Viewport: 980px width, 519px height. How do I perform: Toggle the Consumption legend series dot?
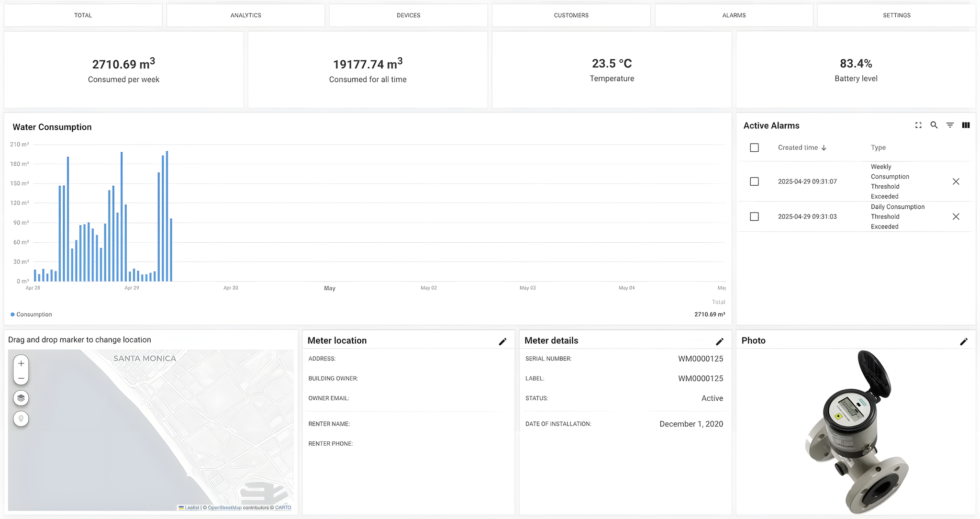13,315
